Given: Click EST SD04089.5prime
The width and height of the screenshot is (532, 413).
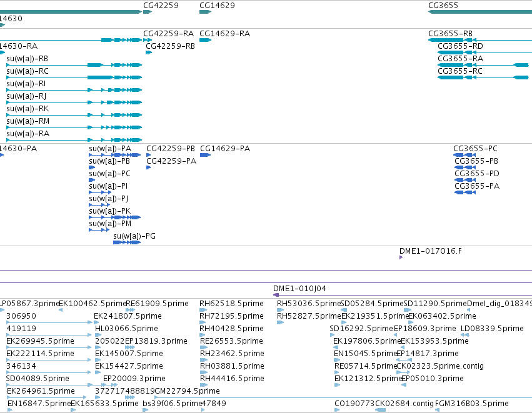Looking at the screenshot, I should click(38, 379).
